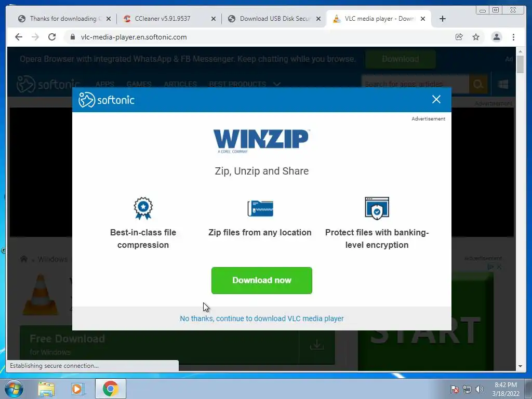The height and width of the screenshot is (399, 532).
Task: Click the shield encryption icon
Action: click(x=377, y=208)
